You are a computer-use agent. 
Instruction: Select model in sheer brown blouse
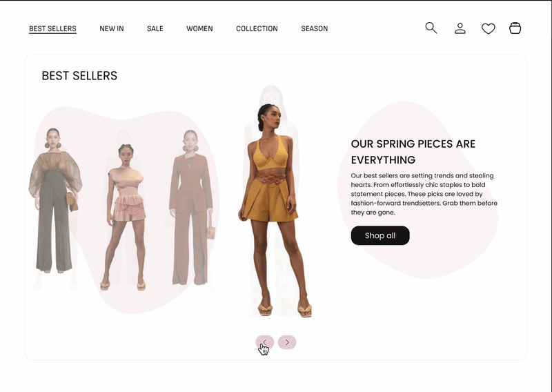[x=55, y=200]
